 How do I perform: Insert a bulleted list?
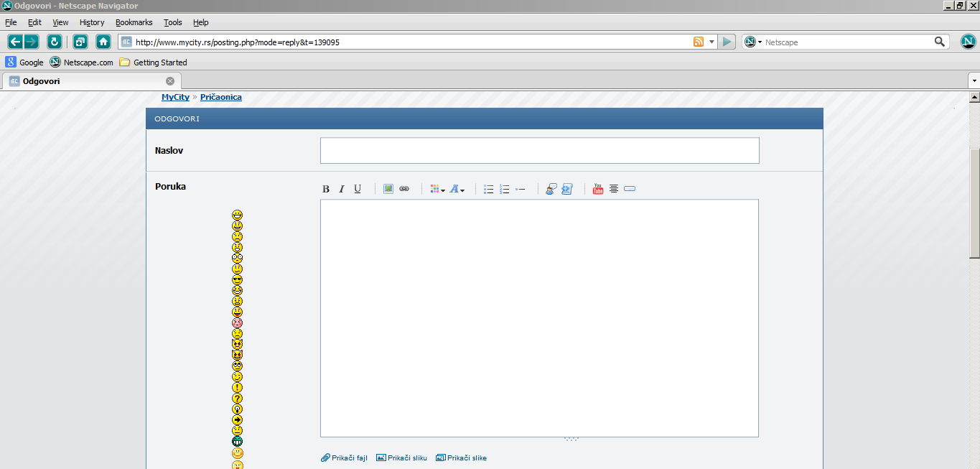click(x=488, y=189)
